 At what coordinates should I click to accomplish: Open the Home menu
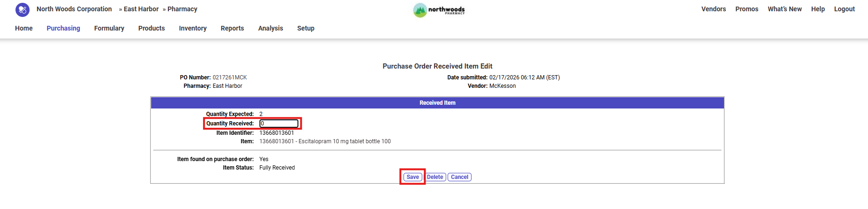coord(24,28)
